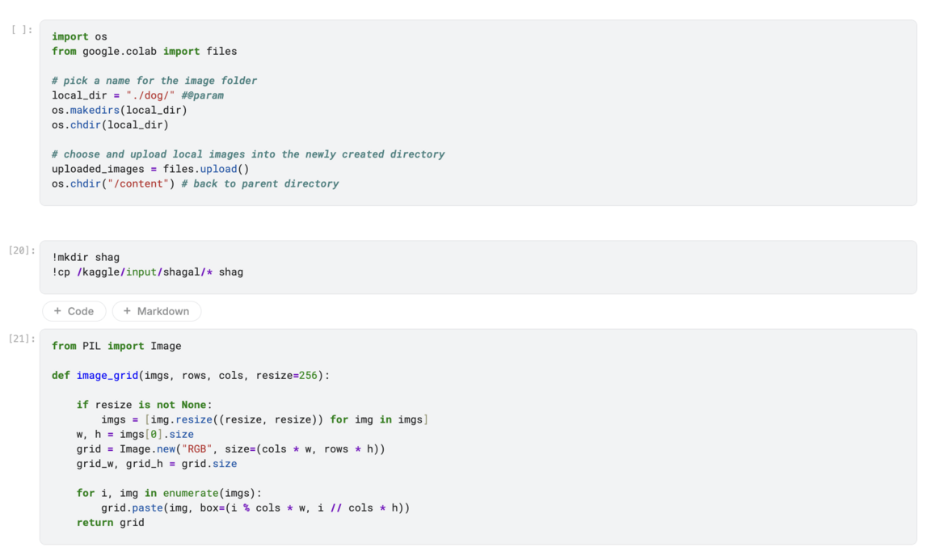This screenshot has height=560, width=931.
Task: Click the "from google.colab import files" line
Action: click(144, 51)
